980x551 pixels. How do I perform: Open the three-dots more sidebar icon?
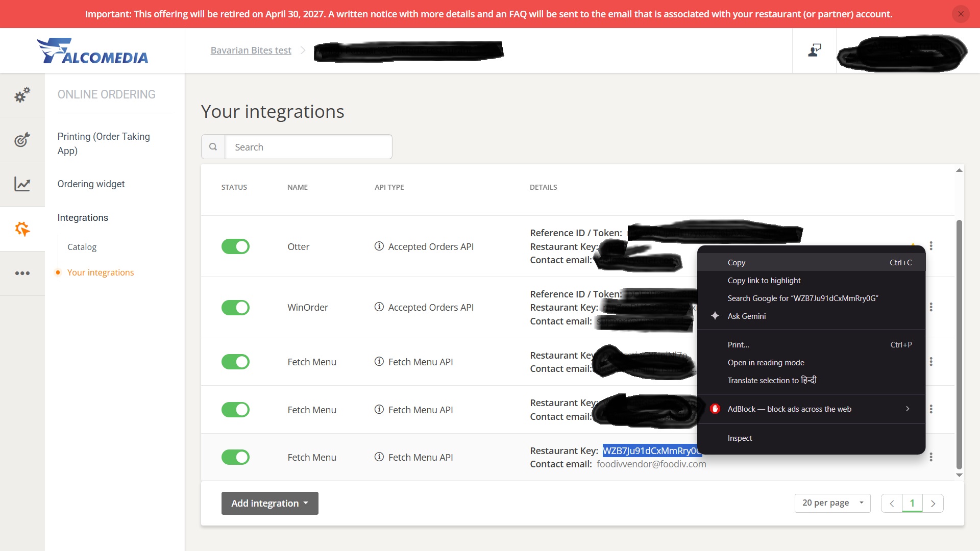(22, 273)
